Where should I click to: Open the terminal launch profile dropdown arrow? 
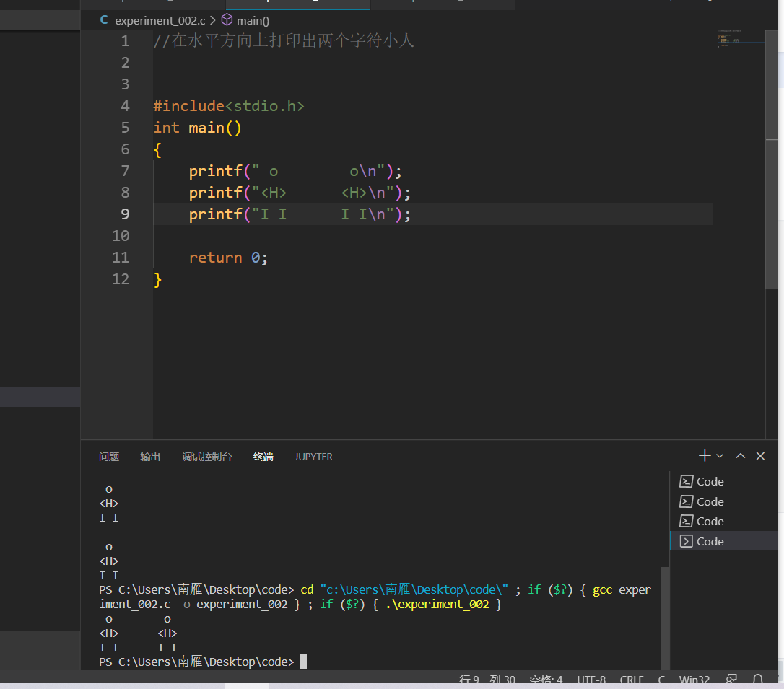pyautogui.click(x=720, y=456)
